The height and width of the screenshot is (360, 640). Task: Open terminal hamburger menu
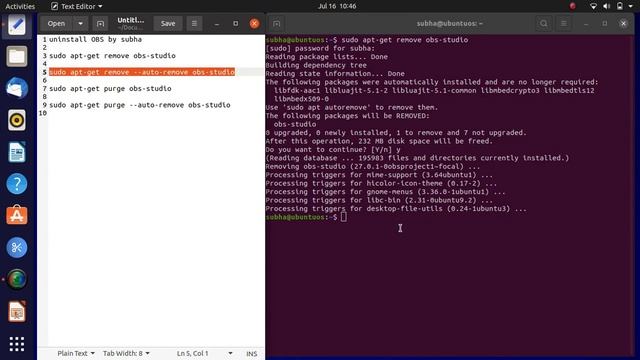pos(564,24)
